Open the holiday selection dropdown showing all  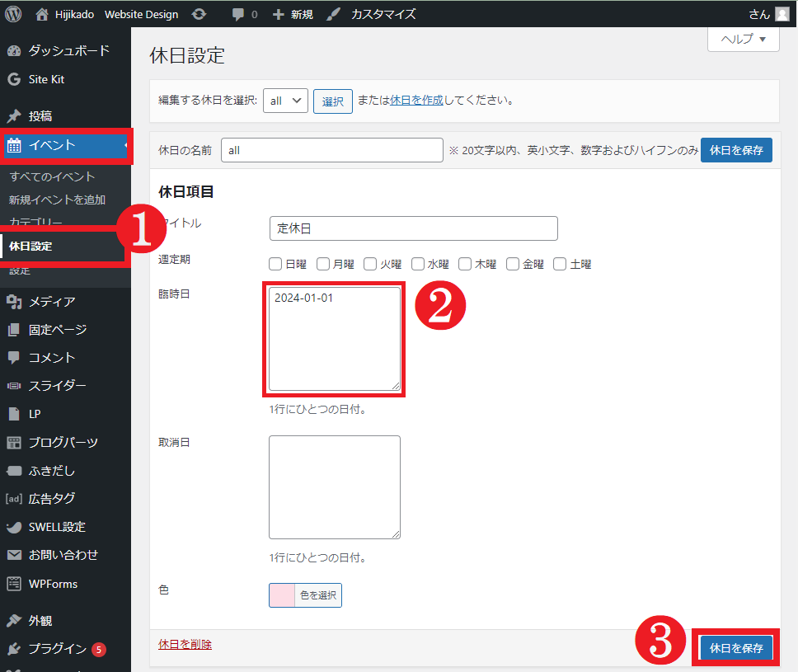[x=285, y=101]
